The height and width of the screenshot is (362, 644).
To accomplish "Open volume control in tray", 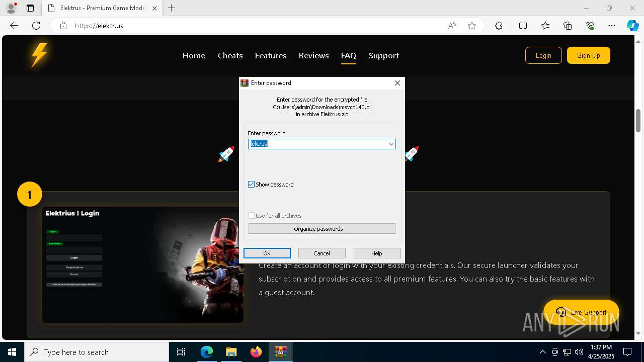I will (x=579, y=352).
